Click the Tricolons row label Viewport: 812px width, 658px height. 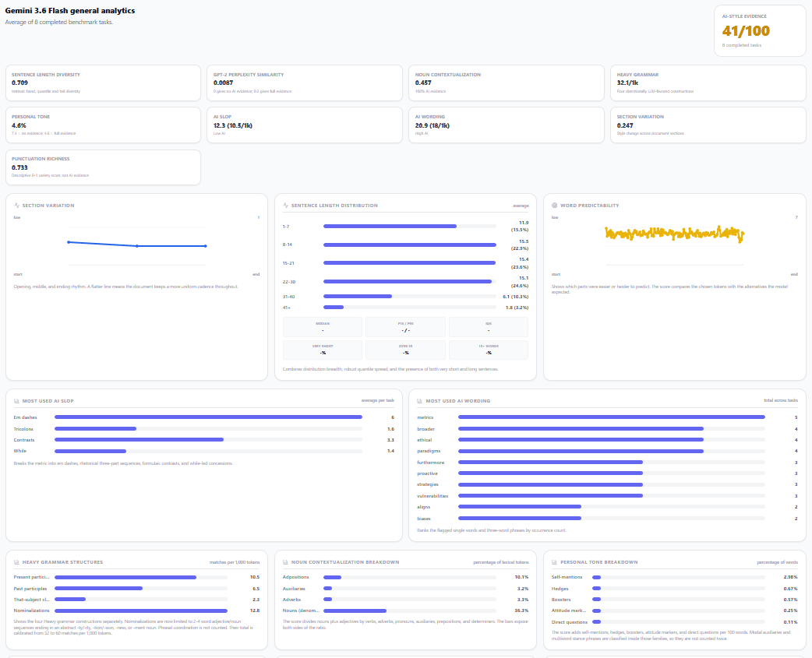coord(23,429)
